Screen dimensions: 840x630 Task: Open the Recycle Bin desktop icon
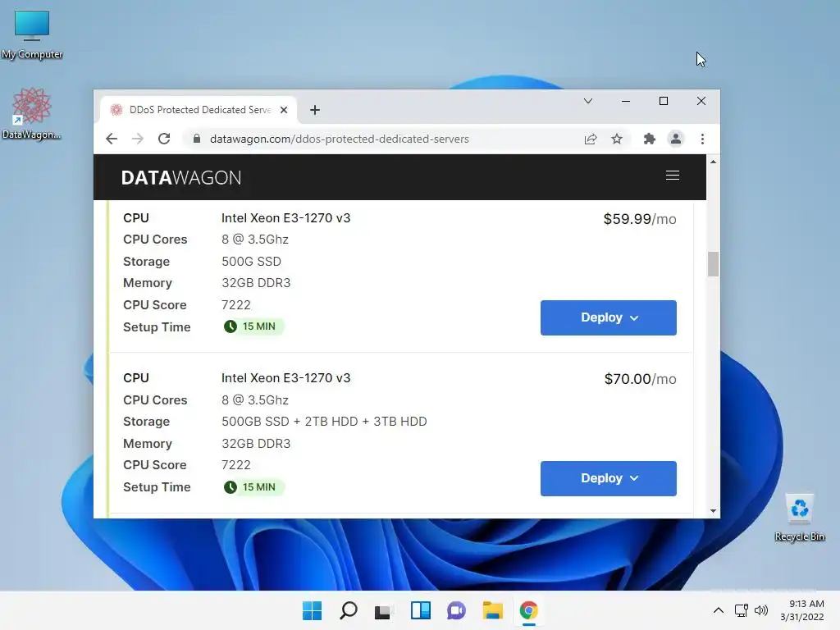pos(799,518)
